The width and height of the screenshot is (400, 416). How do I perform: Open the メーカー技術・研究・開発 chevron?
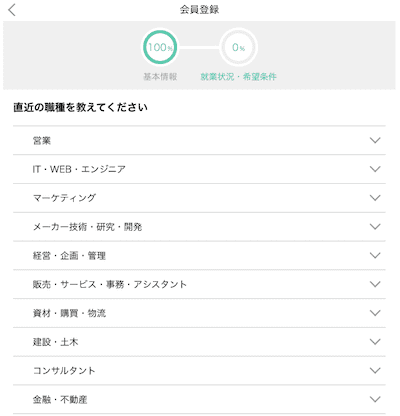point(375,227)
